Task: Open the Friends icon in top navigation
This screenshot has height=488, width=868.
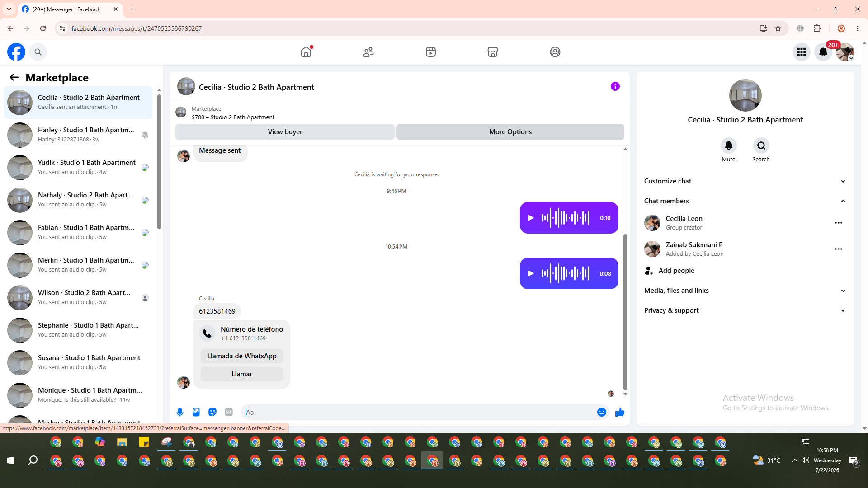Action: pos(368,52)
